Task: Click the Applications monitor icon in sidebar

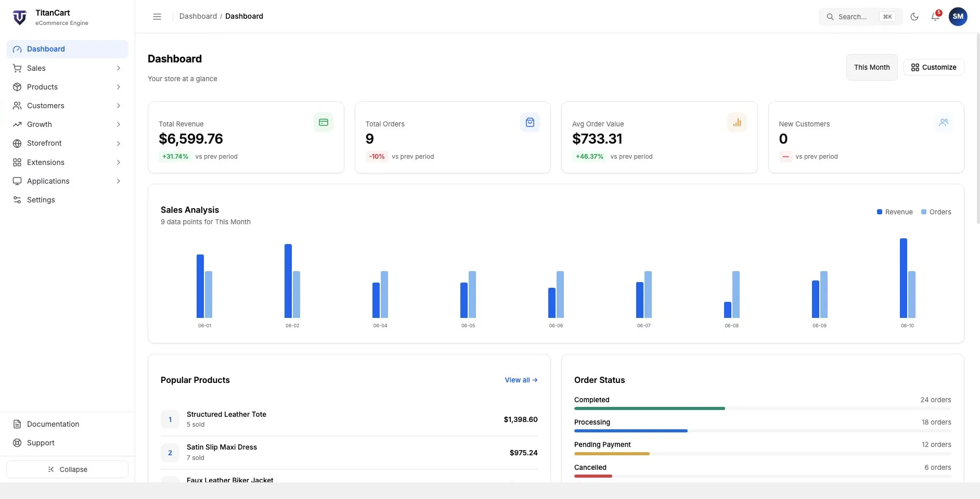Action: [17, 181]
